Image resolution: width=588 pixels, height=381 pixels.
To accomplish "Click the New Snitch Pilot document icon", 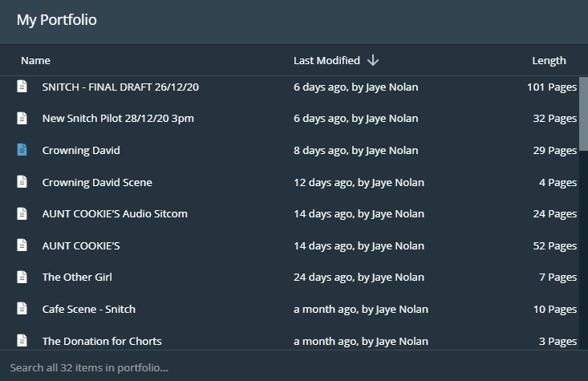I will point(22,119).
